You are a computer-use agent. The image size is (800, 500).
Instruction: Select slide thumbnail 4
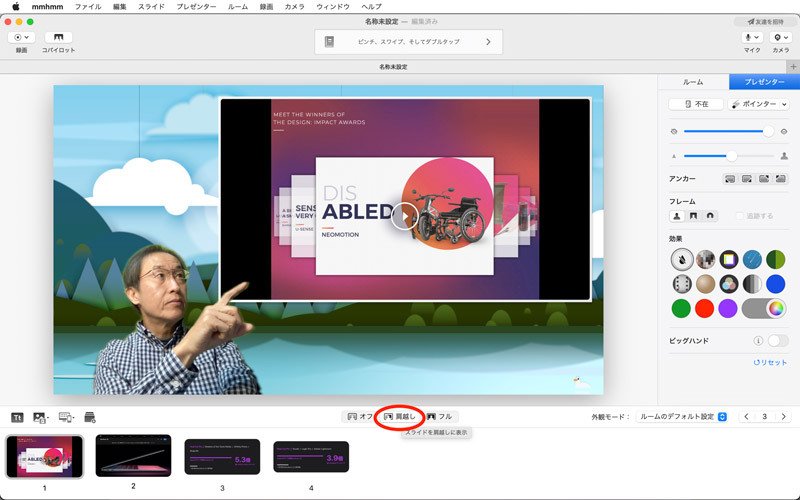pos(311,457)
